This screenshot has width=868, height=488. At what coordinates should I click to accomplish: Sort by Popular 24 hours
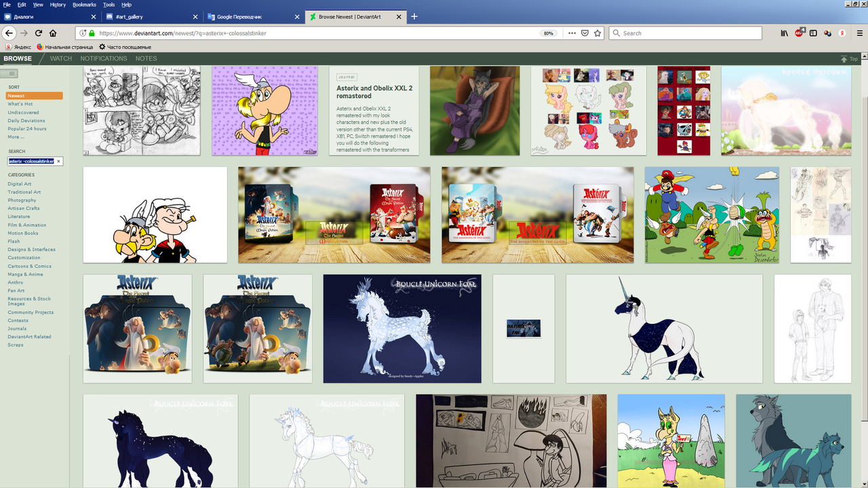27,129
